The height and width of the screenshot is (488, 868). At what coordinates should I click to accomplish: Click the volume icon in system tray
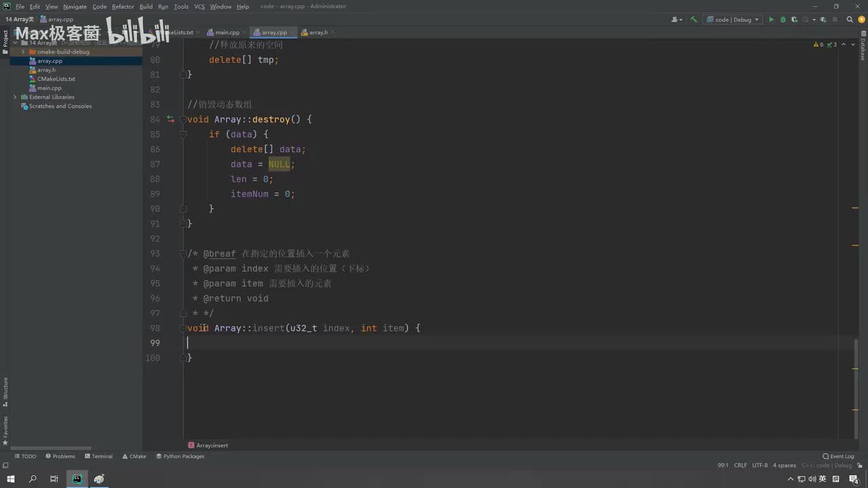click(812, 479)
